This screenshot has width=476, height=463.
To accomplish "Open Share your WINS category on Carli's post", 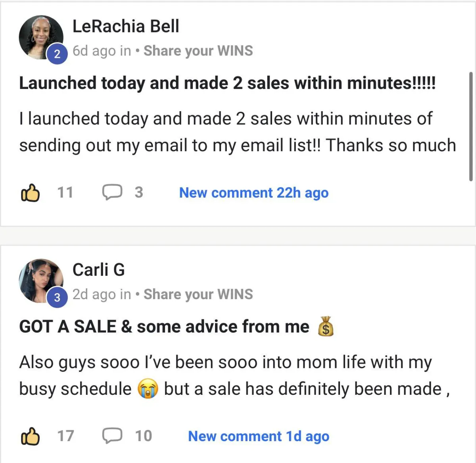I will pos(198,294).
